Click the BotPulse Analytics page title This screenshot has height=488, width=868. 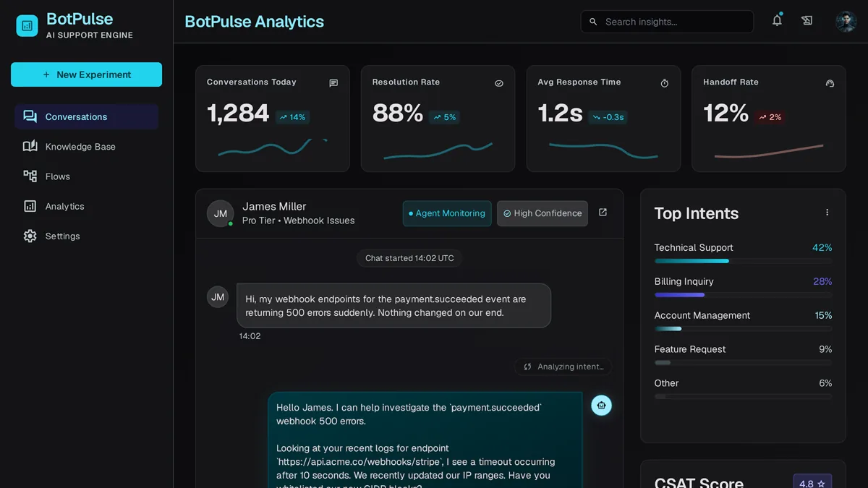(254, 22)
